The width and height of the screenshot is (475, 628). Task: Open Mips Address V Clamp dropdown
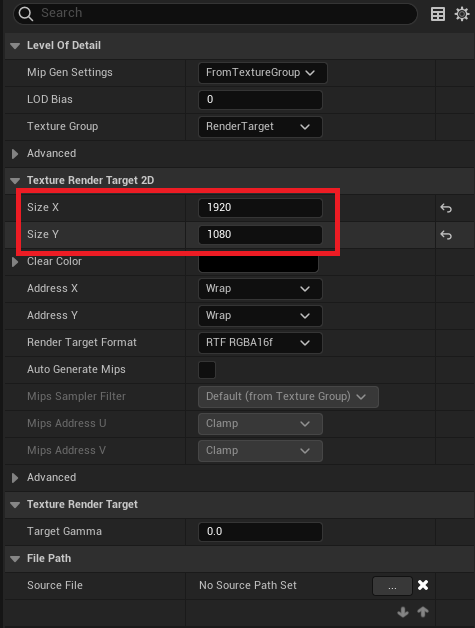click(x=260, y=451)
